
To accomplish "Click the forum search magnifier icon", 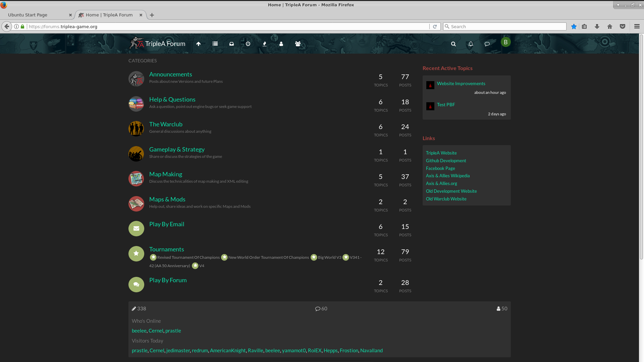I will pos(453,44).
